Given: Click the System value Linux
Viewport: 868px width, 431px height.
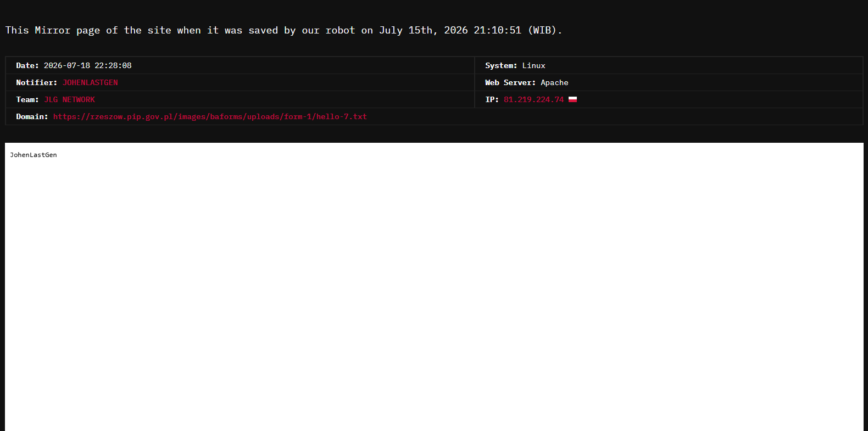Looking at the screenshot, I should [533, 65].
